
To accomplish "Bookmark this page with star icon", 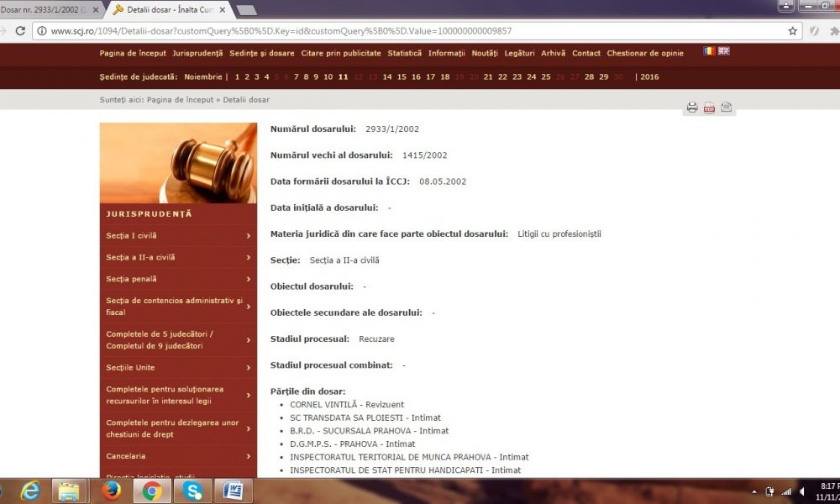I will click(792, 31).
